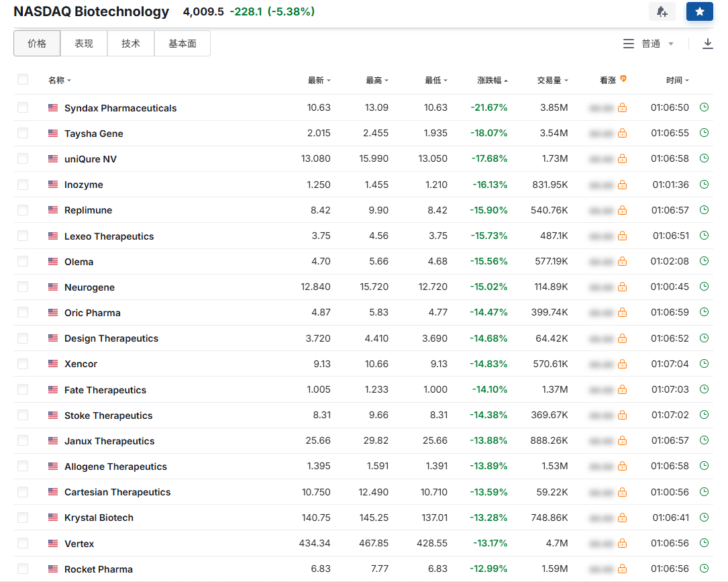Select the 价格 tab
728x582 pixels.
pyautogui.click(x=37, y=44)
